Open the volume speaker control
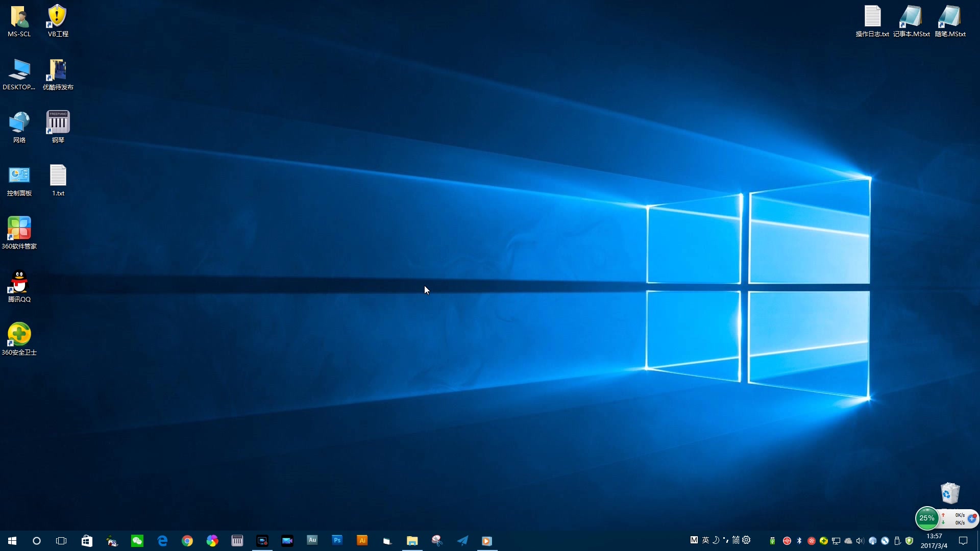The image size is (980, 551). (x=861, y=541)
